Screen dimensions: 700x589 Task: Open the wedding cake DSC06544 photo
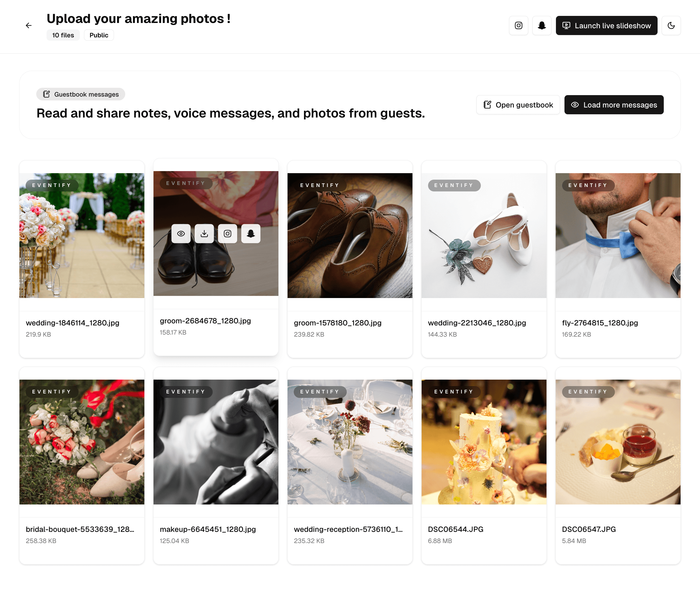(x=484, y=442)
